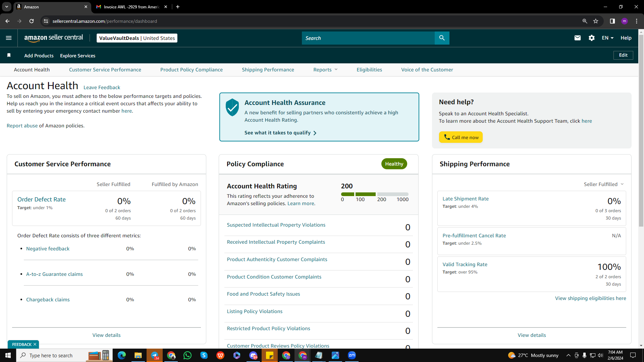Open A-to-z Guarantee claims link
Image resolution: width=644 pixels, height=362 pixels.
(x=54, y=274)
